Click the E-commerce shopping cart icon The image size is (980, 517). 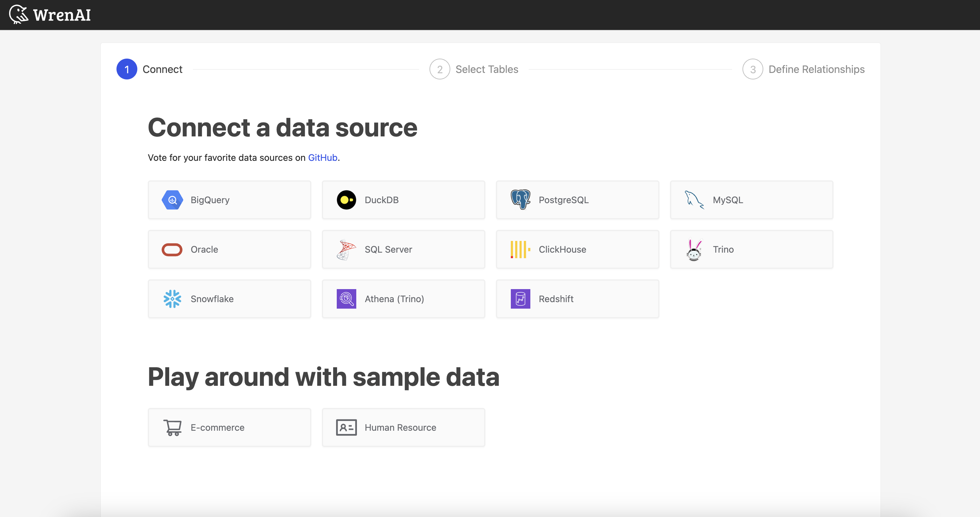click(172, 427)
